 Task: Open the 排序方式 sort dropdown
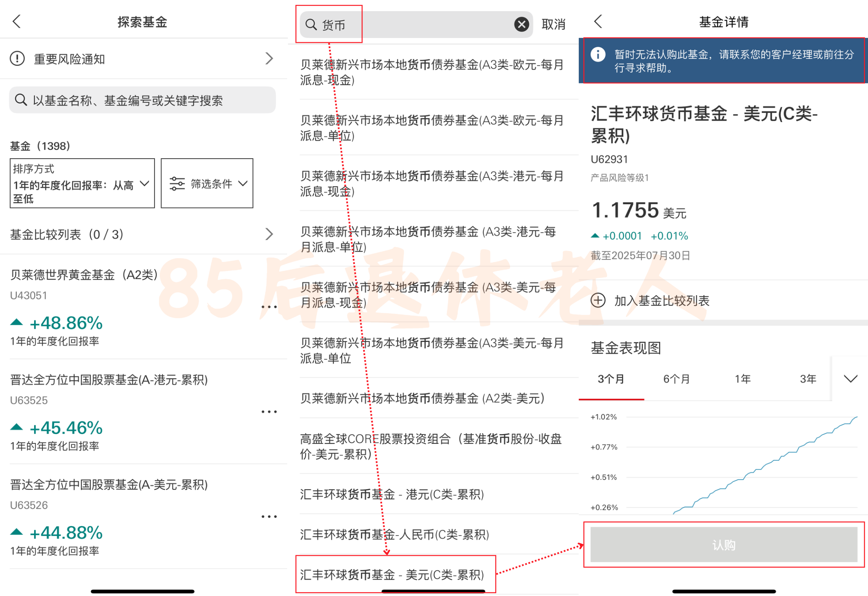point(82,183)
